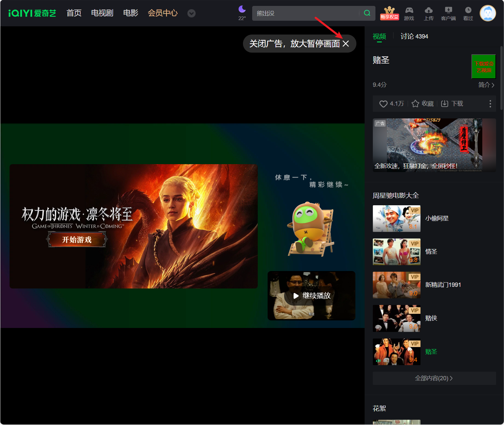Close the ad with the X

pos(346,44)
